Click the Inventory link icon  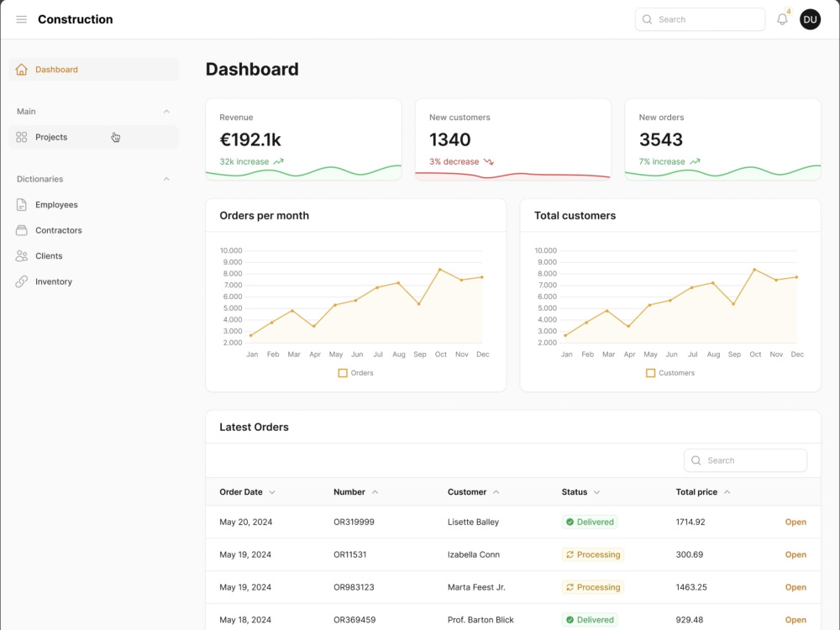[x=22, y=281]
